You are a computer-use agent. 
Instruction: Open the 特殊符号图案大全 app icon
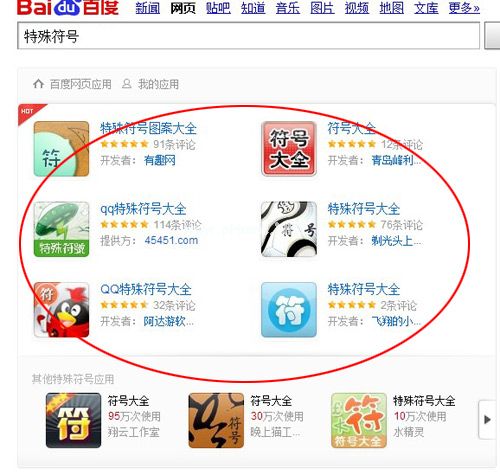(x=61, y=149)
